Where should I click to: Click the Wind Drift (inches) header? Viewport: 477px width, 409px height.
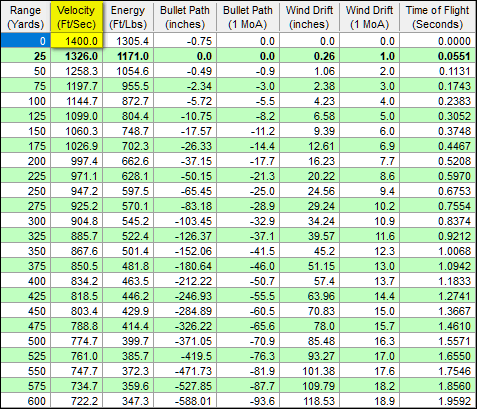click(x=309, y=17)
